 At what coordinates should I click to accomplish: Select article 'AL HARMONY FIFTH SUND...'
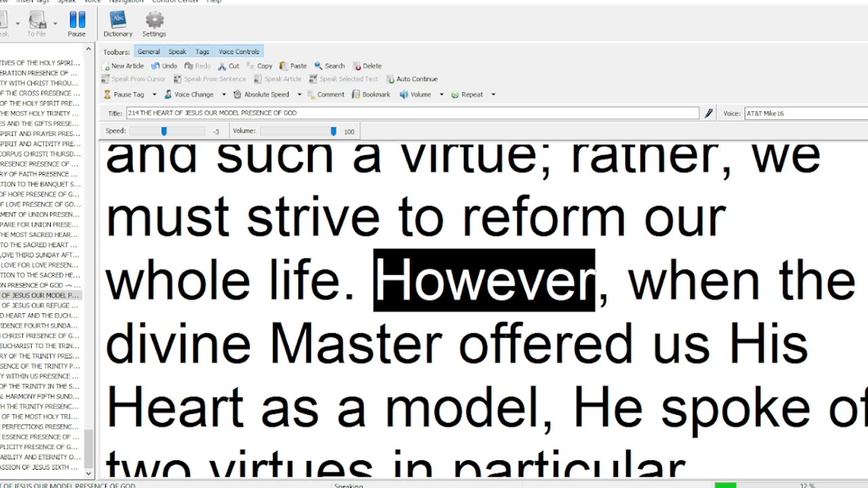[x=41, y=396]
